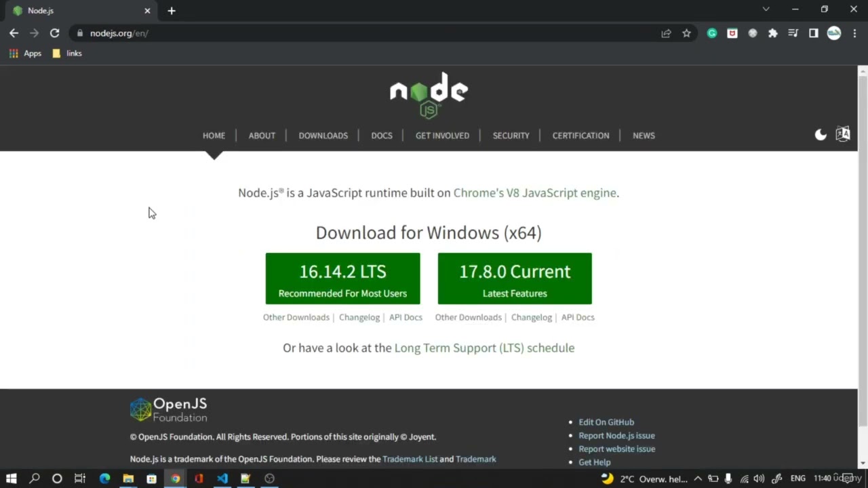Open API Docs under LTS button
Screen dimensions: 868x488
(406, 317)
